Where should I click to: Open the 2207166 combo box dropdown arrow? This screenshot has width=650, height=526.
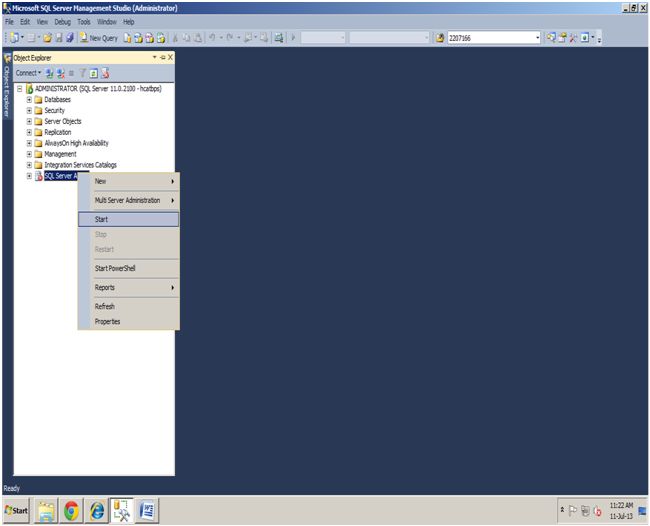[538, 38]
